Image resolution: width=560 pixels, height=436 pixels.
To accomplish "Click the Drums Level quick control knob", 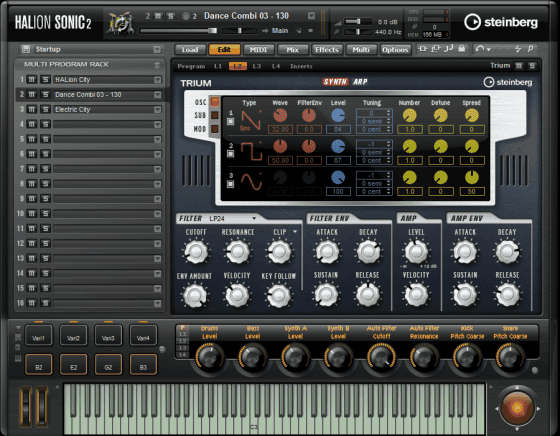I will [209, 357].
